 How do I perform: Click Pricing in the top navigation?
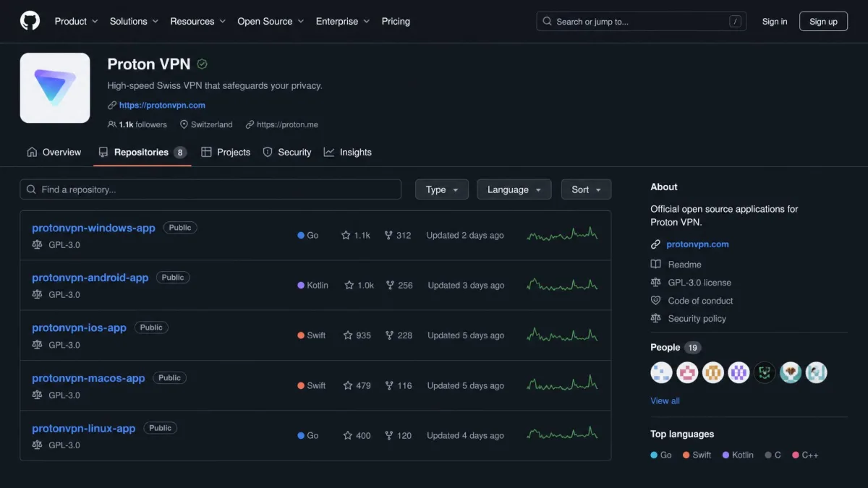tap(396, 21)
